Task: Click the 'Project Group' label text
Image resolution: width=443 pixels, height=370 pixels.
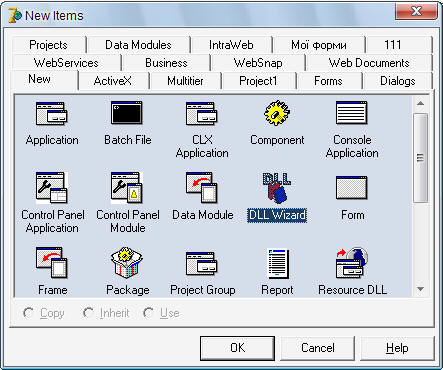Action: coord(203,290)
